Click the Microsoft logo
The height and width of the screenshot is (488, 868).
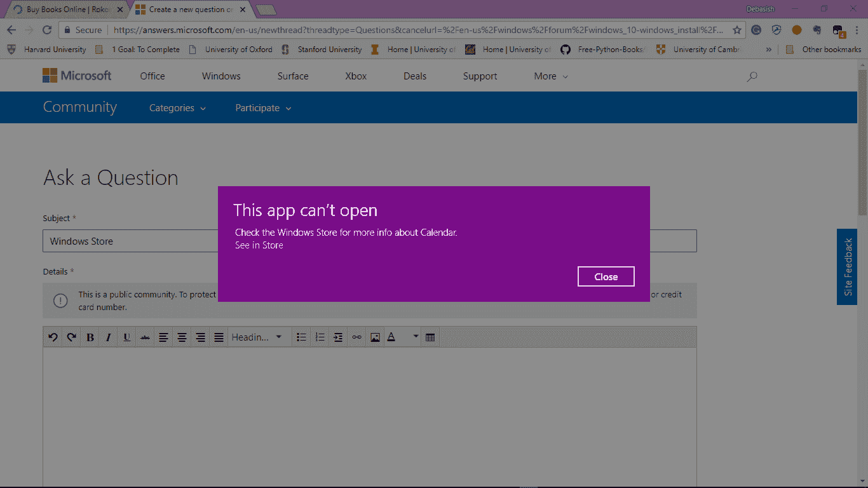[77, 76]
